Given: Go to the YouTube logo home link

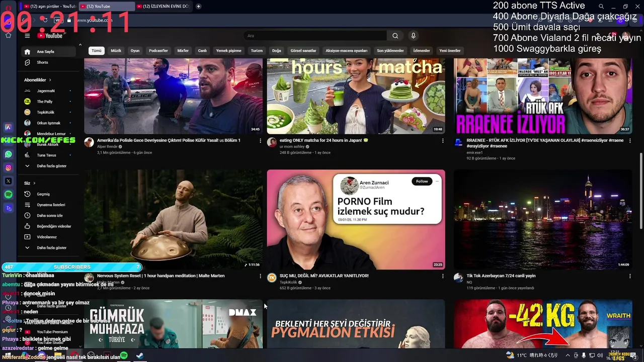Looking at the screenshot, I should (x=50, y=36).
